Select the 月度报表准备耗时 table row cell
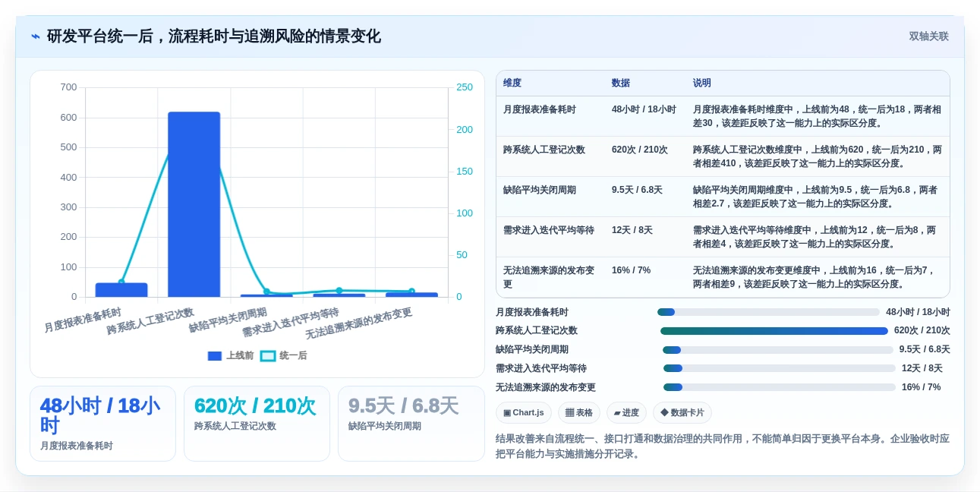Viewport: 980px width, 492px height. 550,116
